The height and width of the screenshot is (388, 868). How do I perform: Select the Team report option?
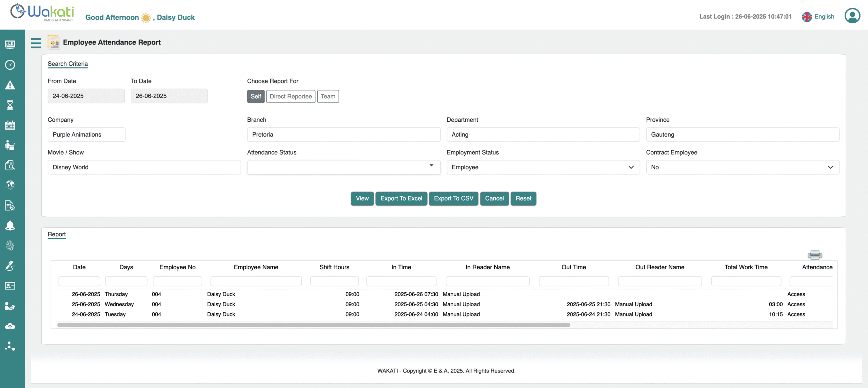pos(328,96)
